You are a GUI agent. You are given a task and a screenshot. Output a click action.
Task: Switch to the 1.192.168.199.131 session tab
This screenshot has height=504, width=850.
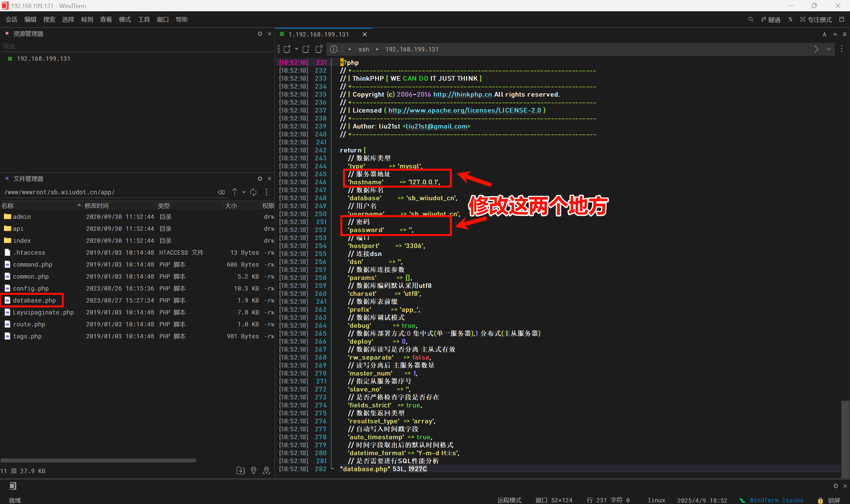[x=318, y=34]
